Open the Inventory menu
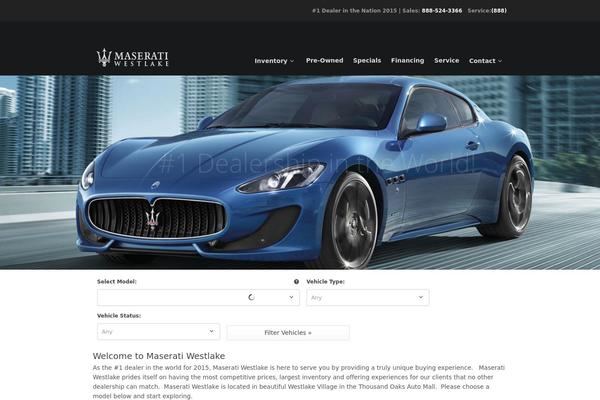This screenshot has height=400, width=600. point(274,60)
